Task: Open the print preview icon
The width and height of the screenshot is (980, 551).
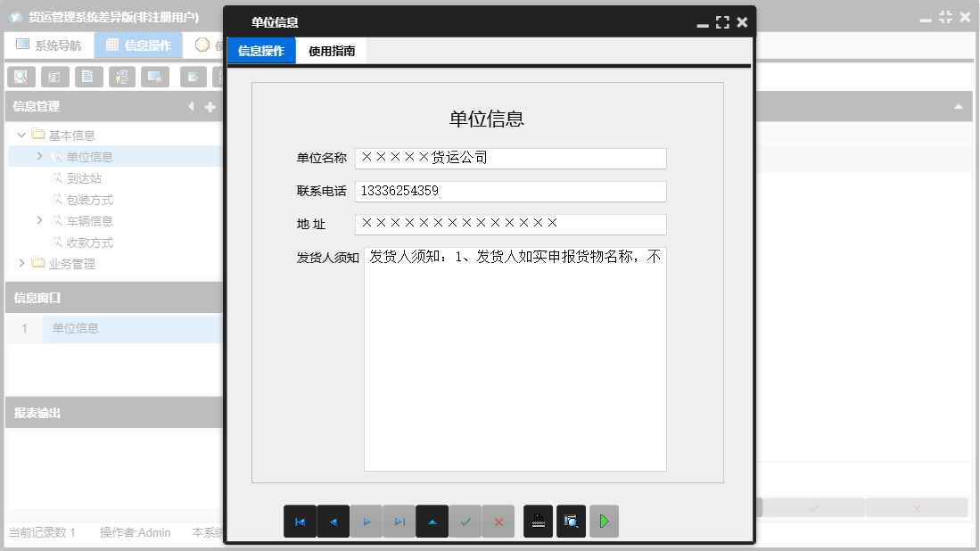Action: 572,521
